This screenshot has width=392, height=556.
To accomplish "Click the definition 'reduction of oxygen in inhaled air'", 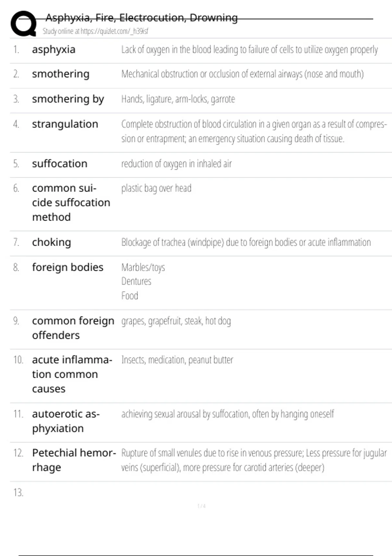I will point(176,164).
